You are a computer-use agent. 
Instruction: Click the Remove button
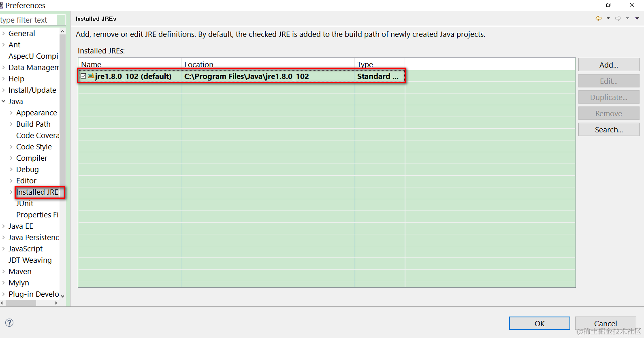(x=609, y=113)
